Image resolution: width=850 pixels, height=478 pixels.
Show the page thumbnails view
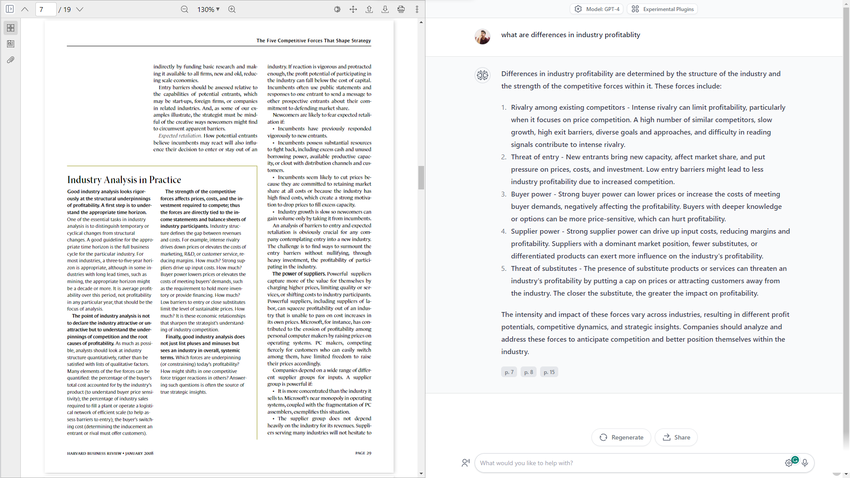[10, 28]
